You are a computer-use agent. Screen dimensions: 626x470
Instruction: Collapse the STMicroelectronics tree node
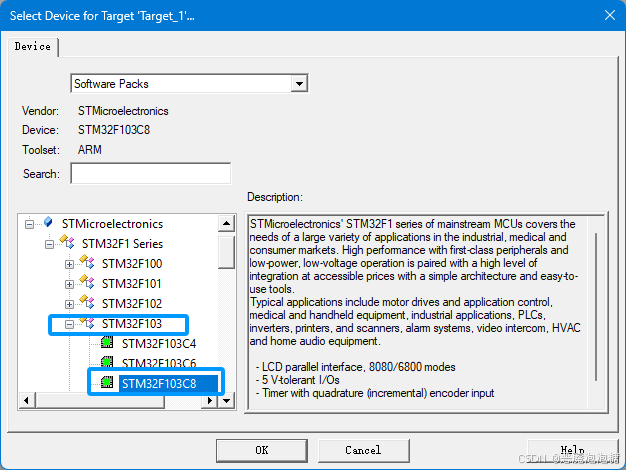tap(29, 224)
